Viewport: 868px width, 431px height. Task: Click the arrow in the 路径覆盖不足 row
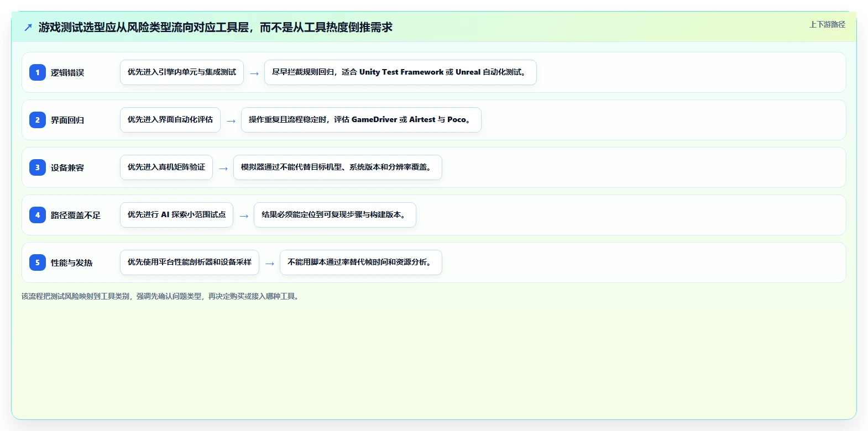click(x=244, y=216)
